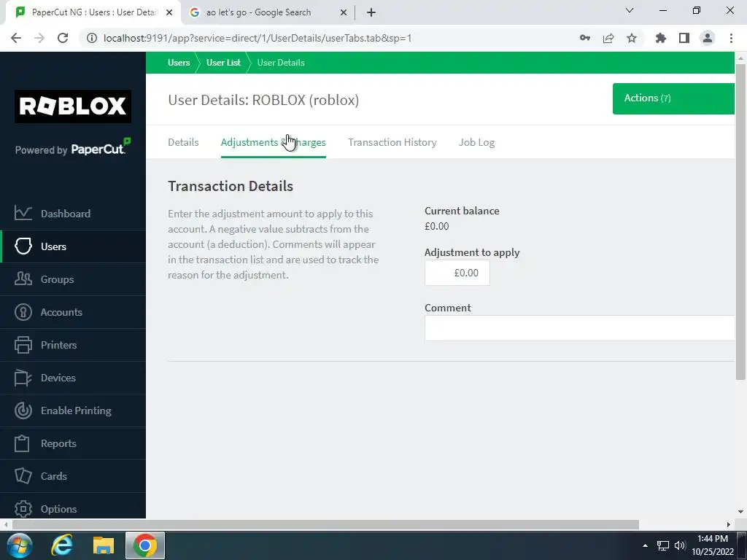Open the Printers icon in sidebar
Image resolution: width=747 pixels, height=560 pixels.
[x=23, y=345]
